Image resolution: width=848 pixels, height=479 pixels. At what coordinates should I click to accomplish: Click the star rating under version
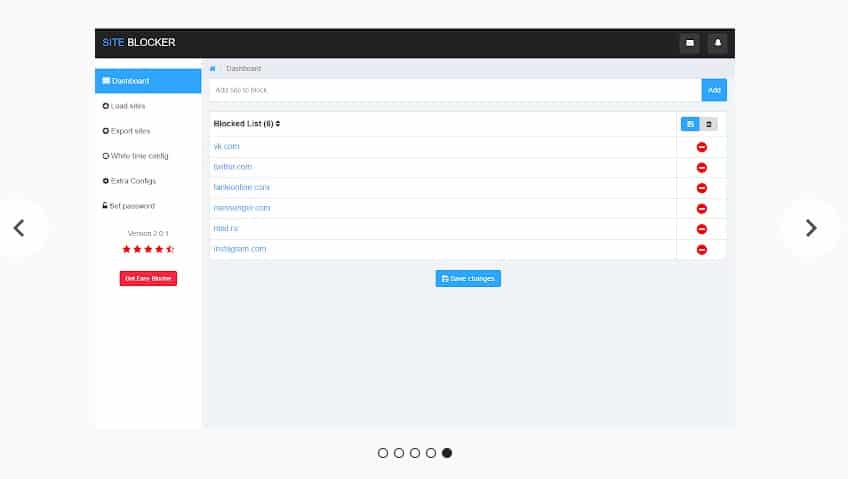148,249
